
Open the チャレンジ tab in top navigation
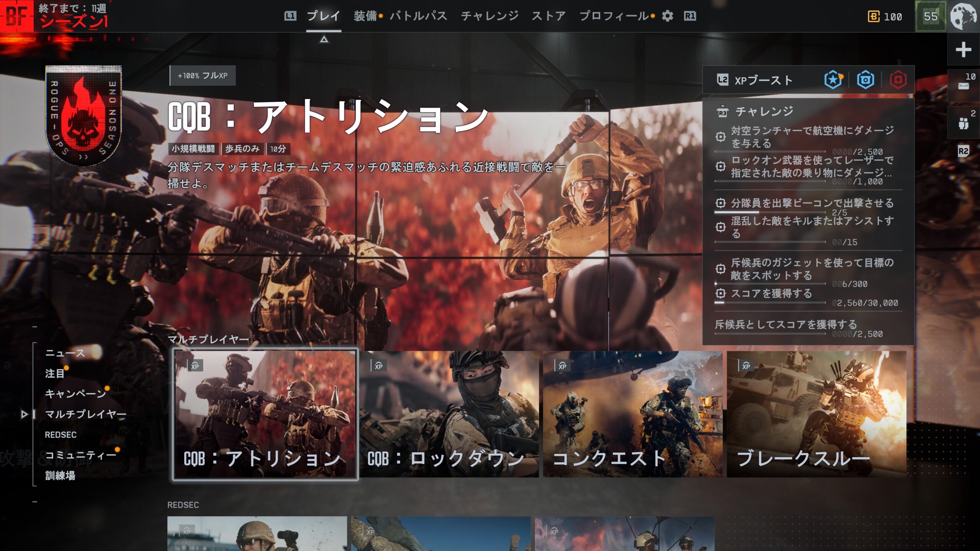(489, 16)
